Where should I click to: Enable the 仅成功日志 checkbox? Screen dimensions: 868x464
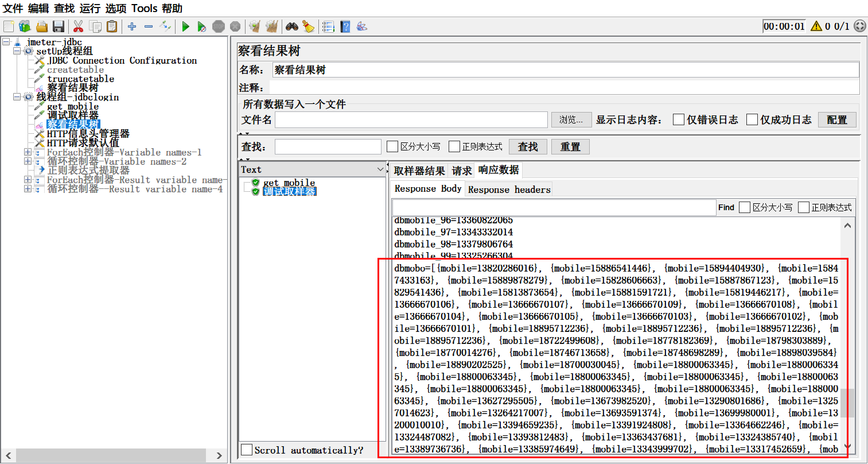(752, 119)
